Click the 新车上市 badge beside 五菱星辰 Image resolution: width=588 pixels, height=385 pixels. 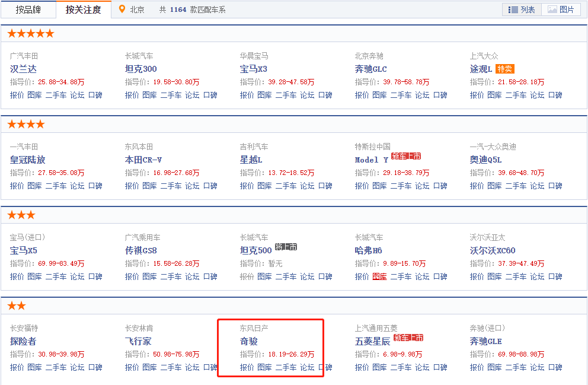click(408, 338)
